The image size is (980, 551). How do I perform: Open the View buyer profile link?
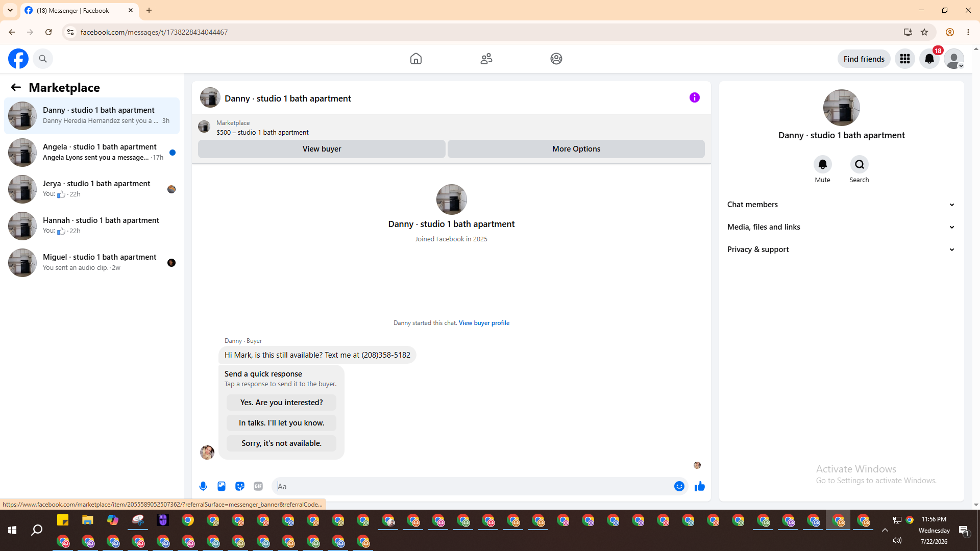[x=484, y=323]
